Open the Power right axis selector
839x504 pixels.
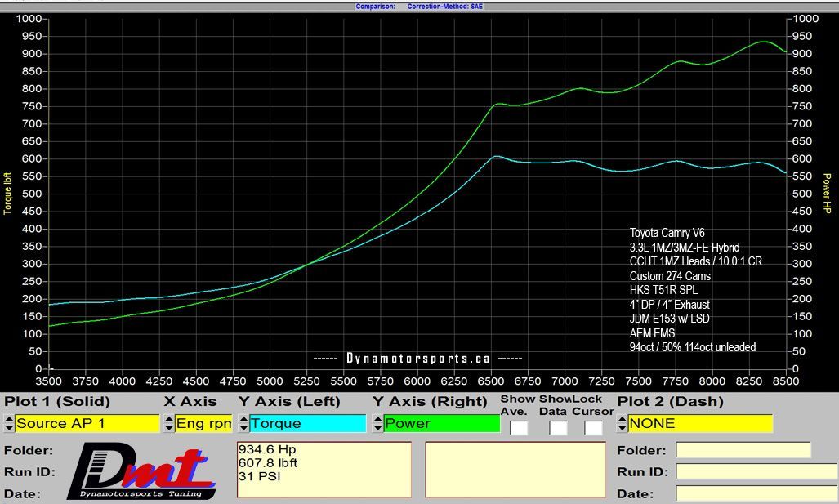[x=441, y=423]
